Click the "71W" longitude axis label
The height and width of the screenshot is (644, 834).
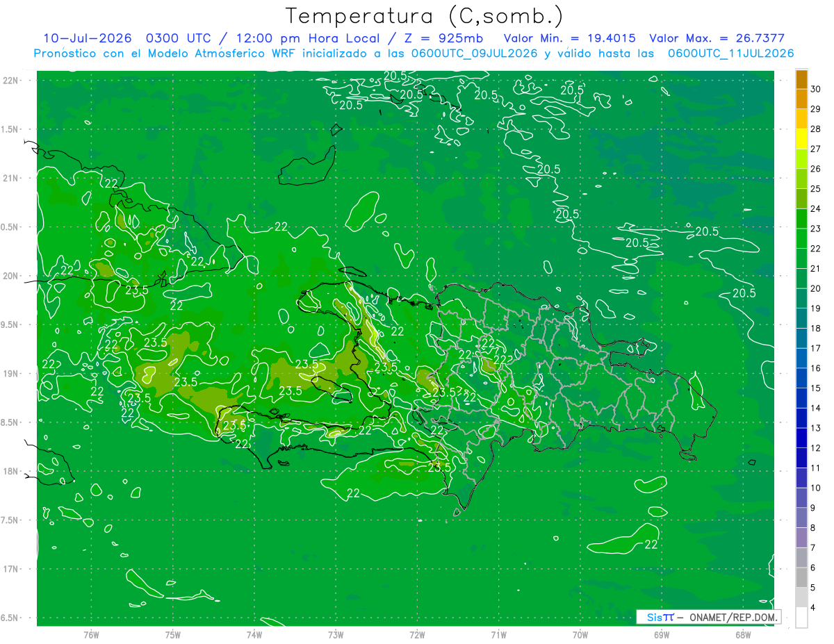click(498, 634)
